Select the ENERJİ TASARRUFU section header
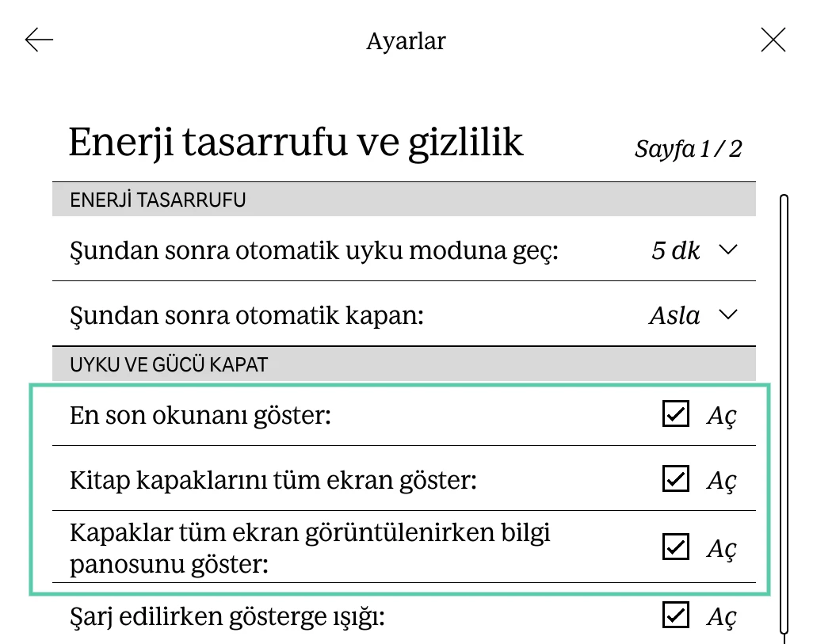 coord(158,200)
